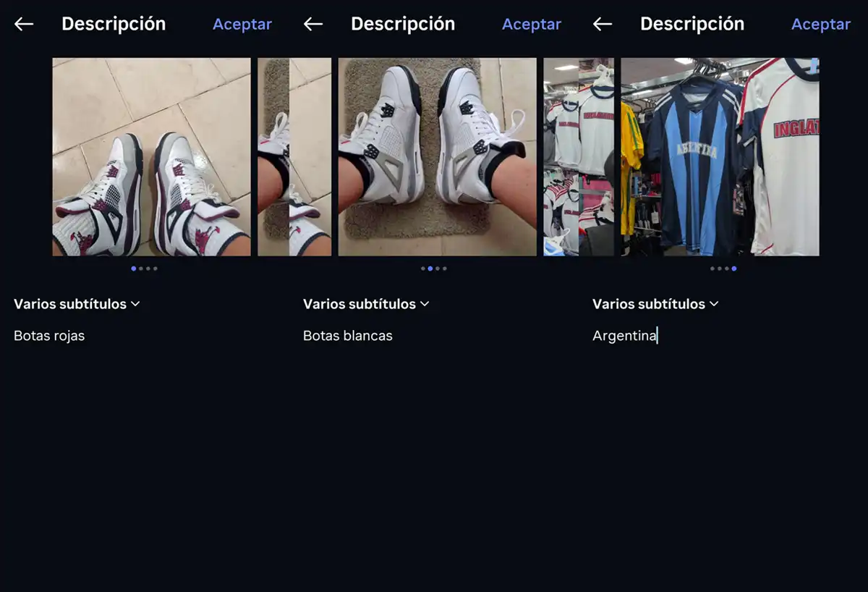Select the Argentina jersey photo

point(720,157)
